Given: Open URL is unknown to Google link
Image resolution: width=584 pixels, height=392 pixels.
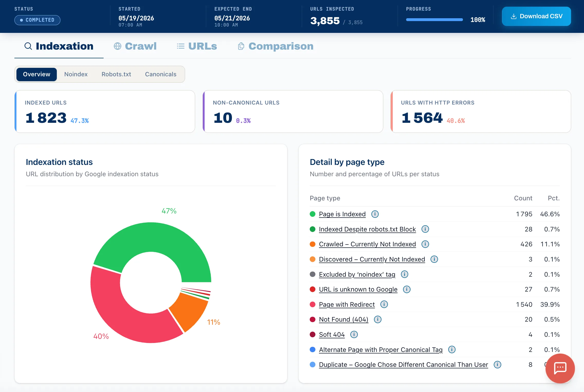Looking at the screenshot, I should 358,290.
